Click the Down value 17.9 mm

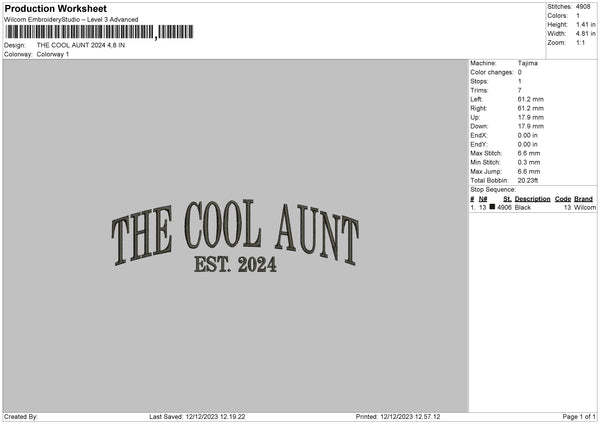pos(531,126)
